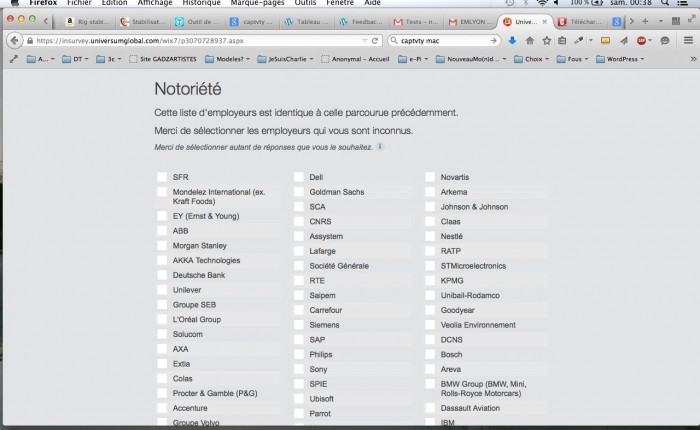The image size is (700, 430).
Task: Check the Dassault Aviation checkbox
Action: [430, 408]
